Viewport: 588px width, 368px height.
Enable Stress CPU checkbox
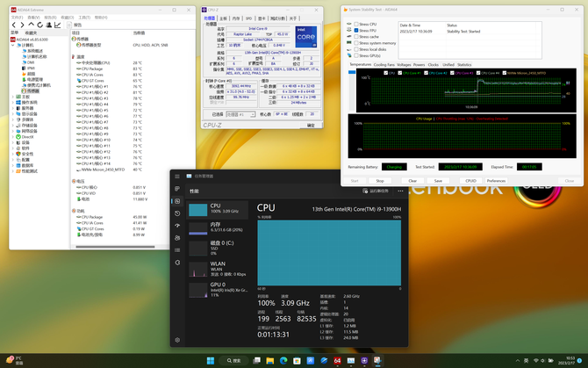tap(356, 24)
